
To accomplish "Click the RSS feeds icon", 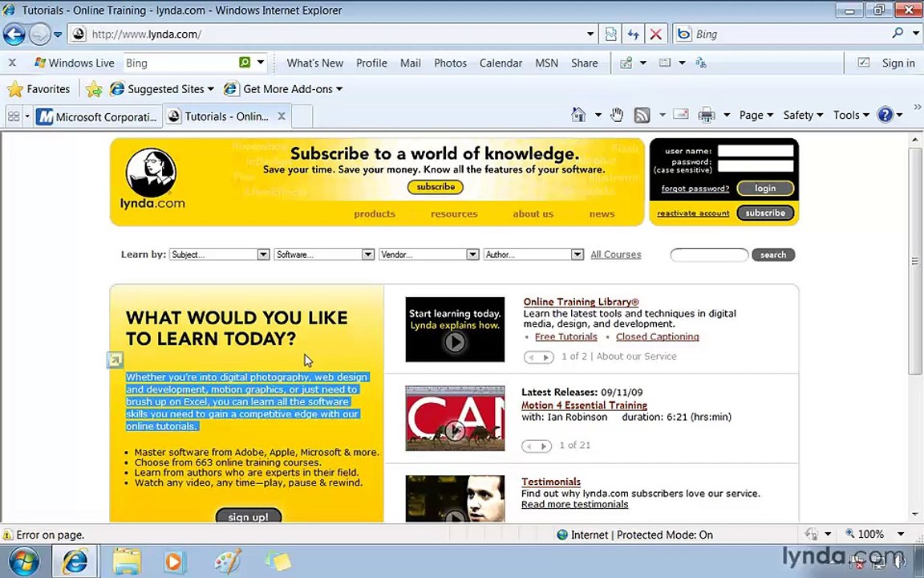I will 642,115.
